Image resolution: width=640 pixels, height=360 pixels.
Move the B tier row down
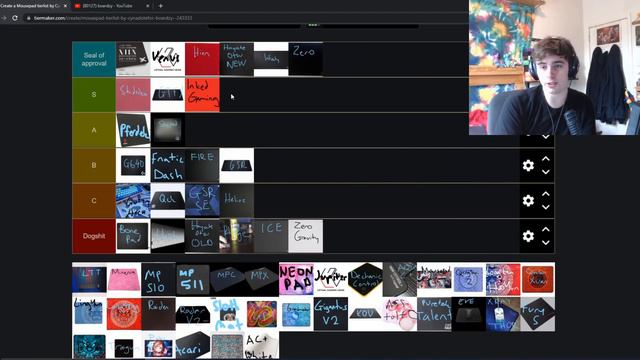click(x=546, y=172)
